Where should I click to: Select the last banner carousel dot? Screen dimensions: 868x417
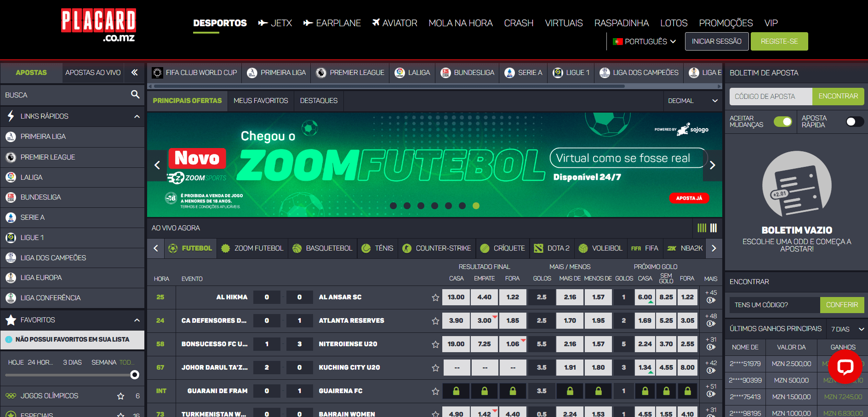pyautogui.click(x=476, y=206)
